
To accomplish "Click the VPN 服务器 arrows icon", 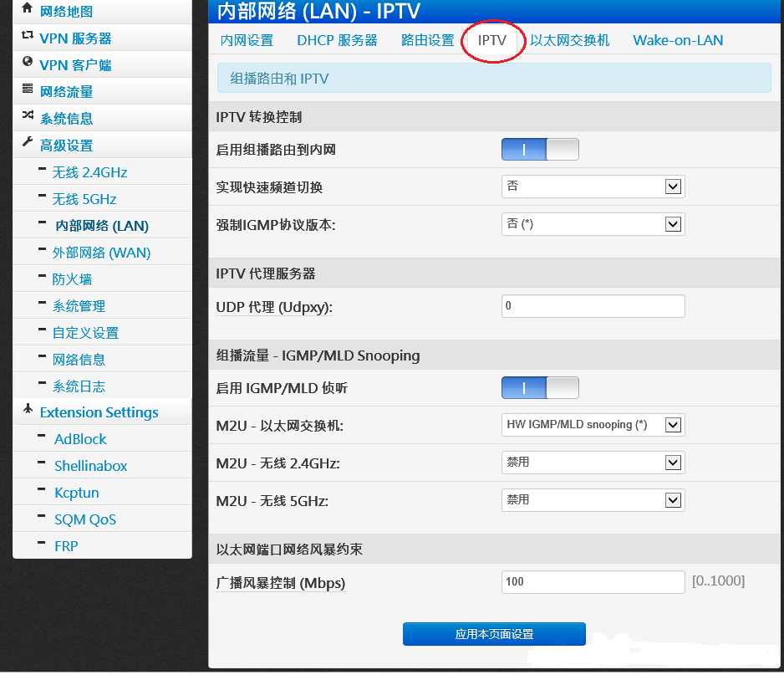I will [28, 37].
